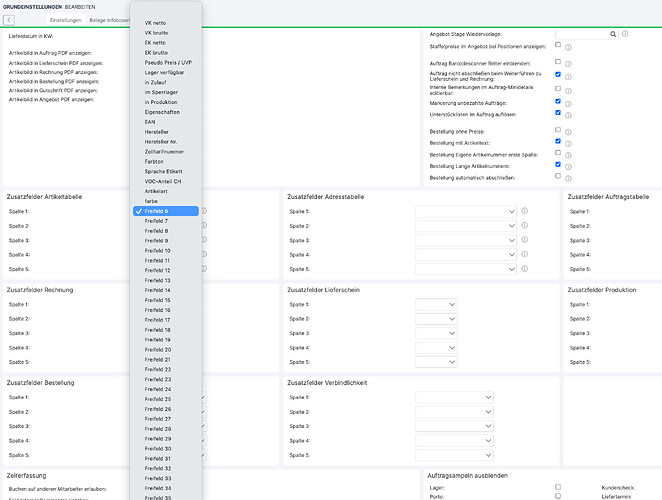Click info icon for Markierung unbezahlte Aufträge

click(568, 104)
